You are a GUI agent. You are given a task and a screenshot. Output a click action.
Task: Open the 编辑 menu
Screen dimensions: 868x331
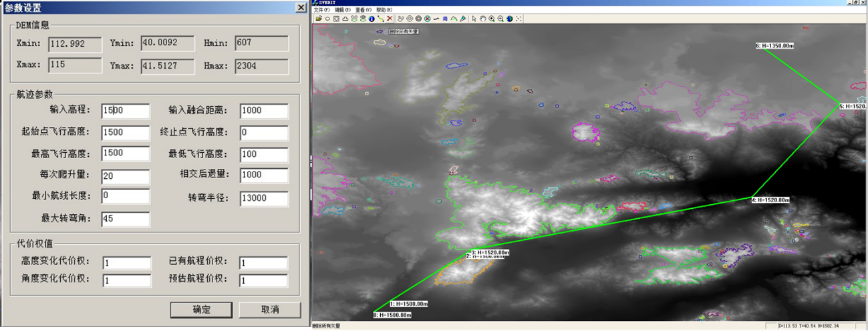[342, 10]
